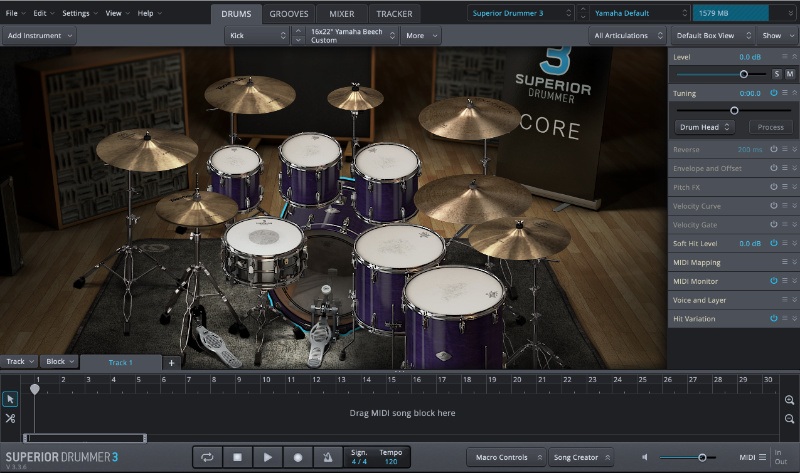Image resolution: width=800 pixels, height=473 pixels.
Task: Toggle loop playback in the transport
Action: 207,457
